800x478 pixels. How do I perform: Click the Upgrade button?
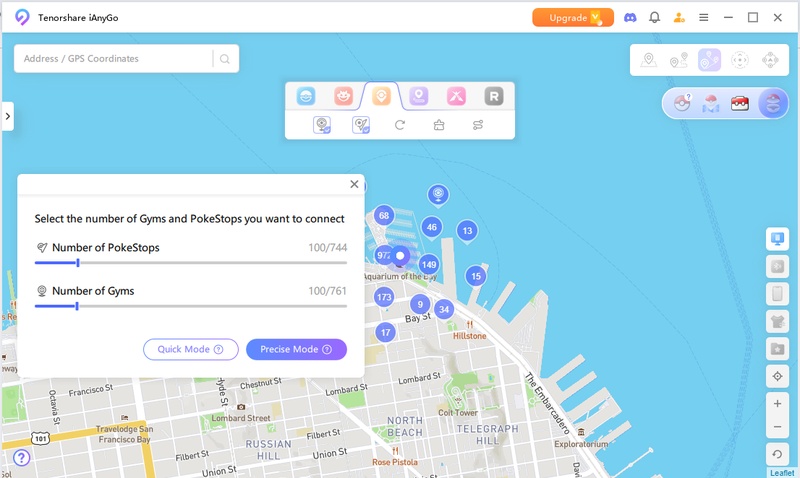[x=573, y=17]
